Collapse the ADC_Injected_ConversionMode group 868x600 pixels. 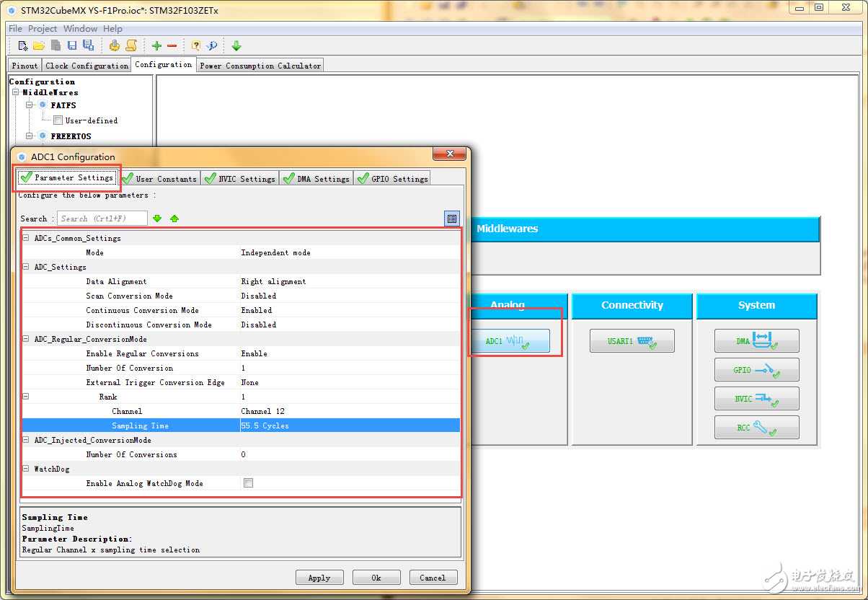click(26, 440)
